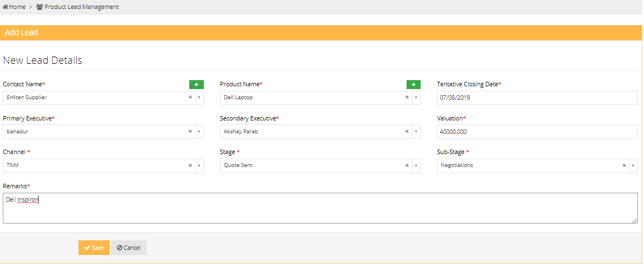
Task: Expand the Stage dropdown arrow
Action: [416, 166]
